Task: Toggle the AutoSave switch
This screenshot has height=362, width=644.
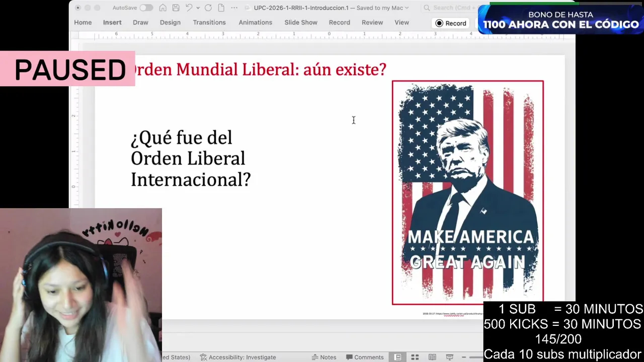Action: tap(146, 8)
